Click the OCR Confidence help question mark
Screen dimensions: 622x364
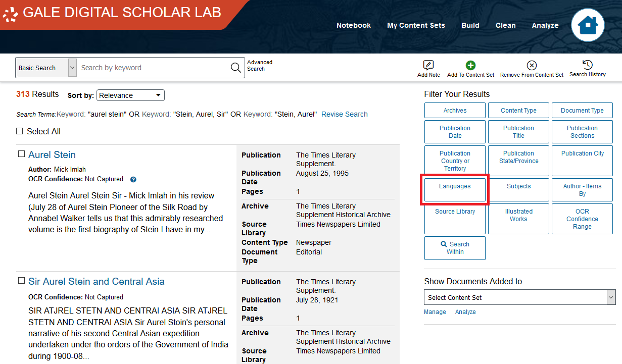click(132, 179)
